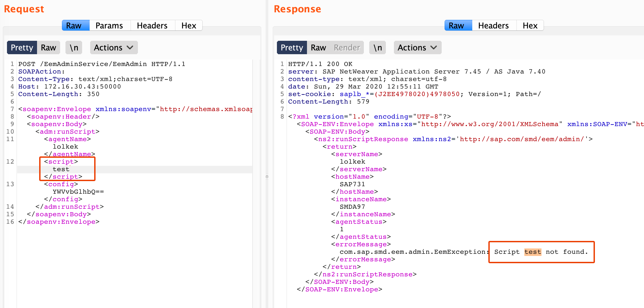Select the response Raw tab
This screenshot has height=308, width=644.
[x=456, y=25]
